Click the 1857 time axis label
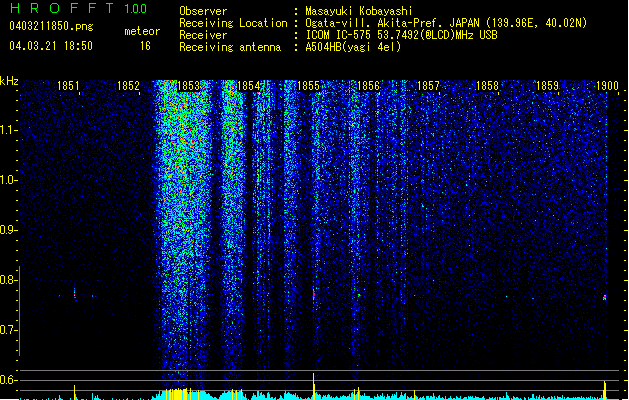Viewport: 629px width, 400px height. click(x=428, y=86)
